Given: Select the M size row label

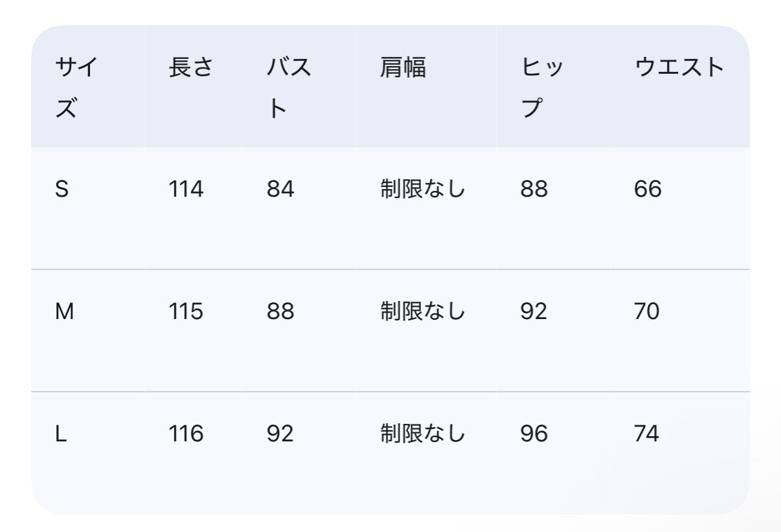Looking at the screenshot, I should [65, 311].
